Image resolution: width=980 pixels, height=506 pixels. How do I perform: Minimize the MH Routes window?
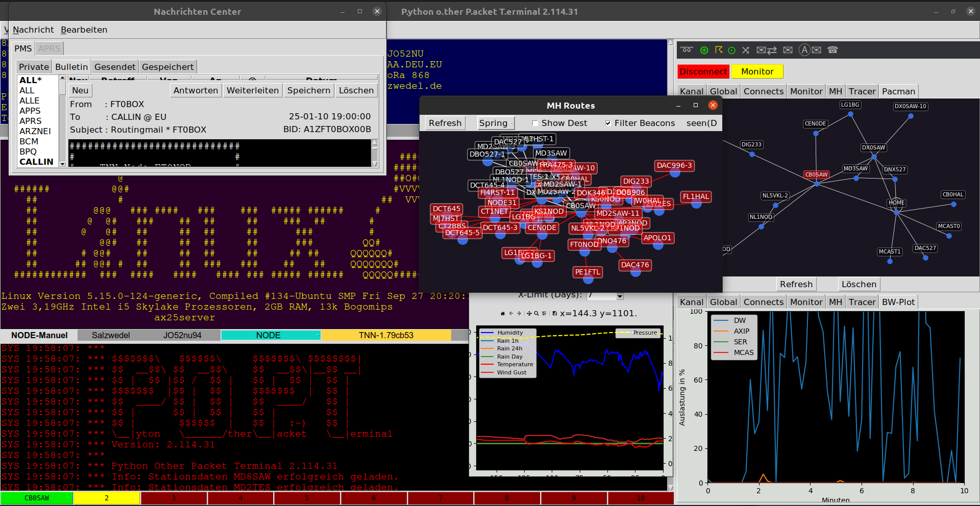click(x=678, y=105)
